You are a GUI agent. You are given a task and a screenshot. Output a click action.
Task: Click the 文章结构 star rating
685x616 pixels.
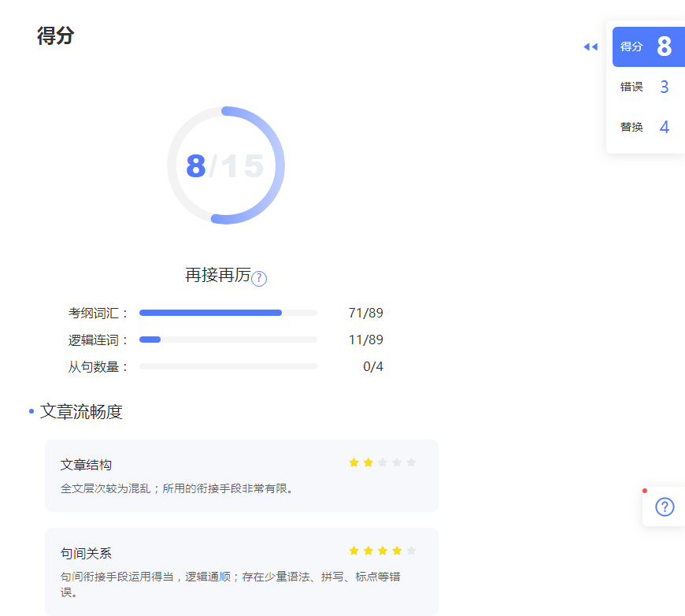[x=382, y=462]
